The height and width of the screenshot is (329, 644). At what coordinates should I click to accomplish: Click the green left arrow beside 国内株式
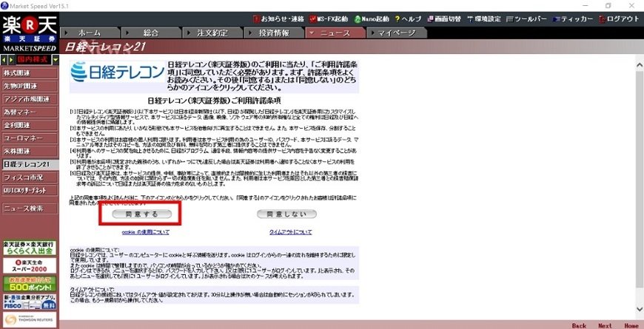click(4, 58)
